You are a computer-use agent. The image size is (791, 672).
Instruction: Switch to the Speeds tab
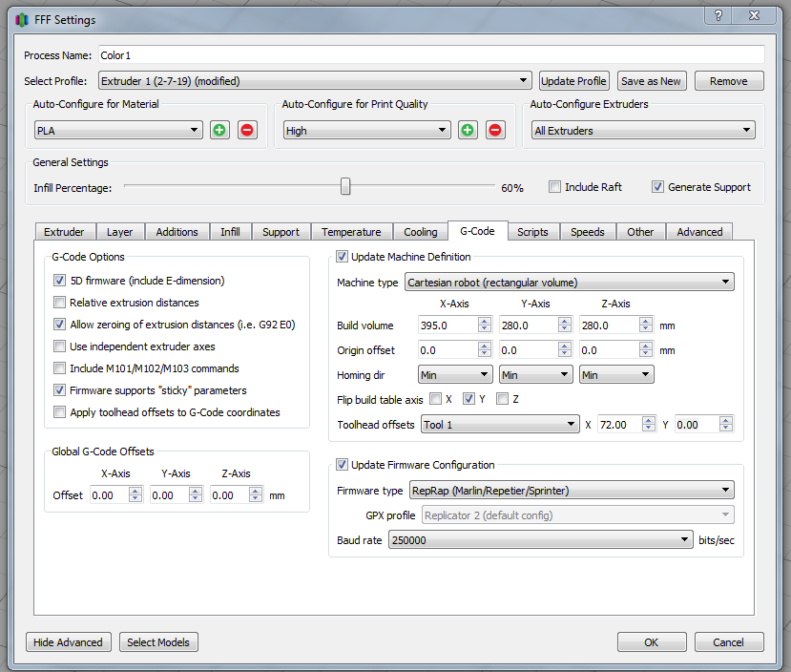point(587,232)
